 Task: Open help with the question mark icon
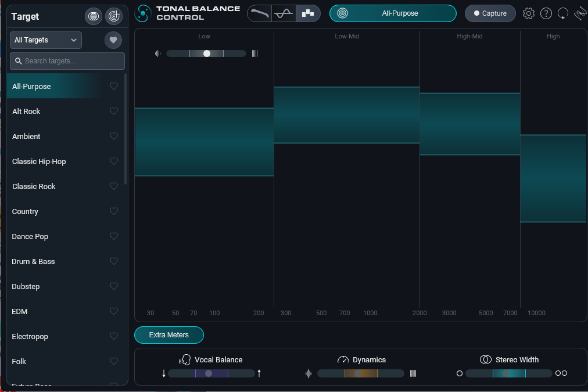coord(546,13)
